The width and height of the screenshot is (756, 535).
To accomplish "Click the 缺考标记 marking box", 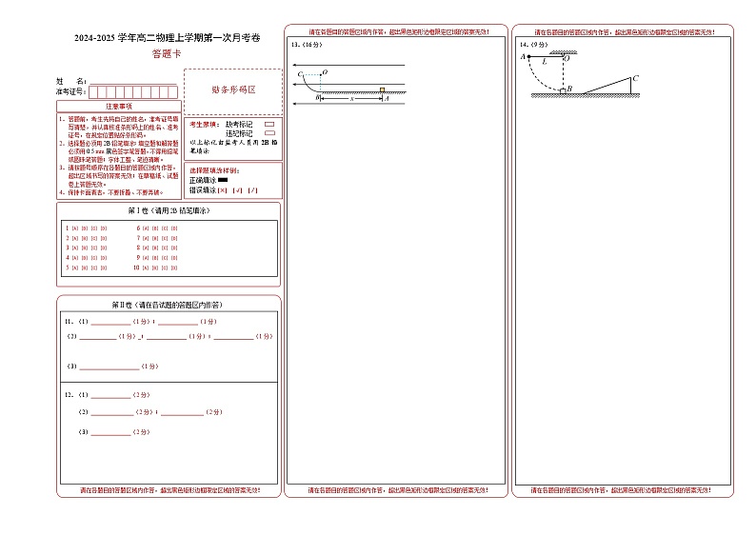I will coord(269,124).
